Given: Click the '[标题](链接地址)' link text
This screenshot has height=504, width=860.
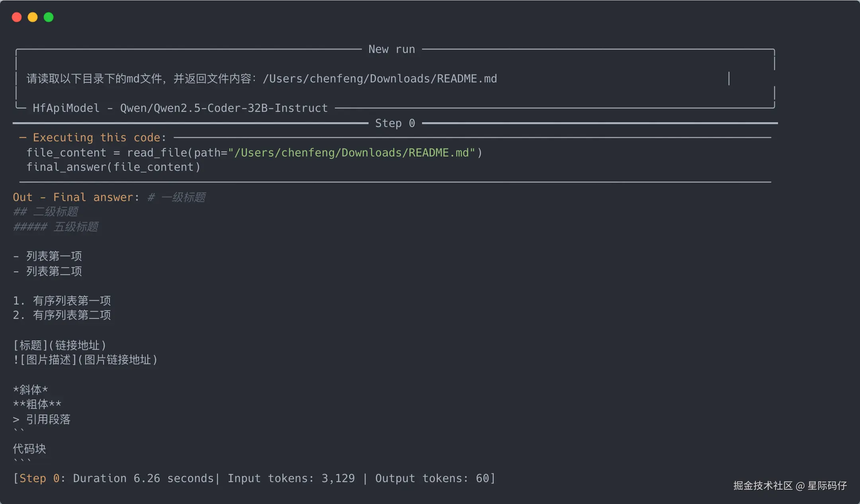Looking at the screenshot, I should click(60, 345).
